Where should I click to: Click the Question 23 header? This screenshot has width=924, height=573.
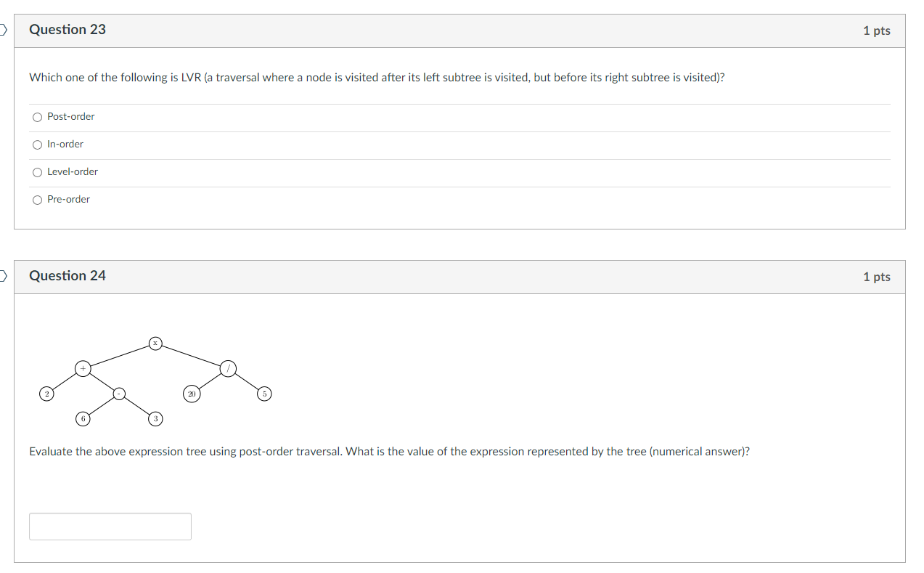tap(68, 31)
